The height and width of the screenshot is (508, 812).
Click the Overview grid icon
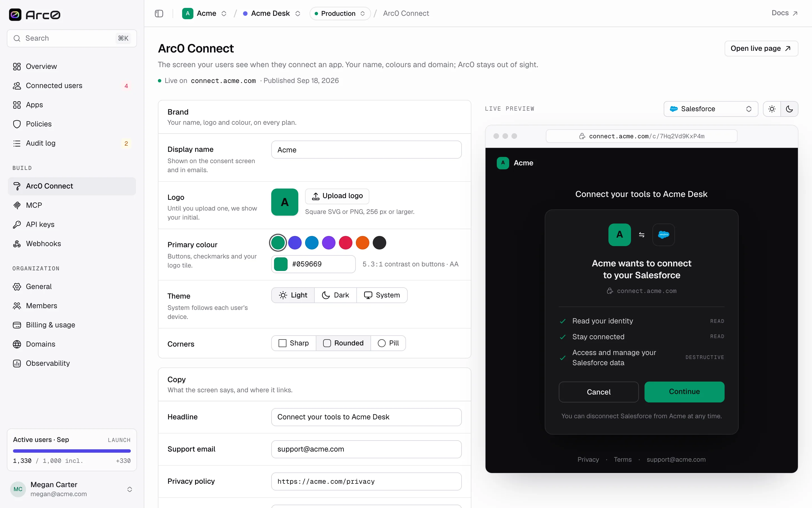pyautogui.click(x=17, y=67)
